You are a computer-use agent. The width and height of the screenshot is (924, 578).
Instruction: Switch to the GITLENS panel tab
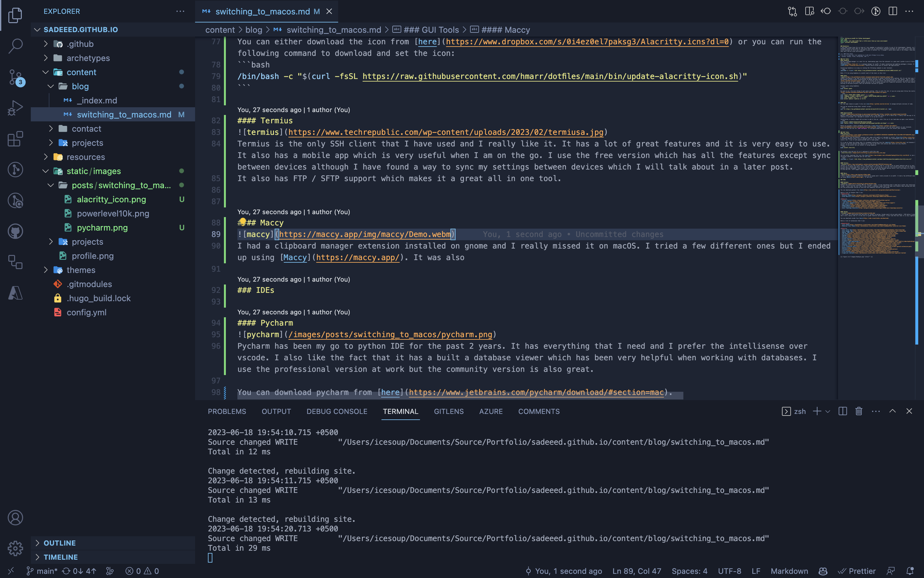[x=449, y=411]
